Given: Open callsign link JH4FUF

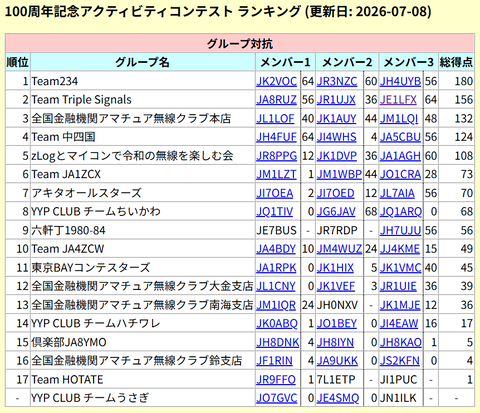Looking at the screenshot, I should [276, 137].
